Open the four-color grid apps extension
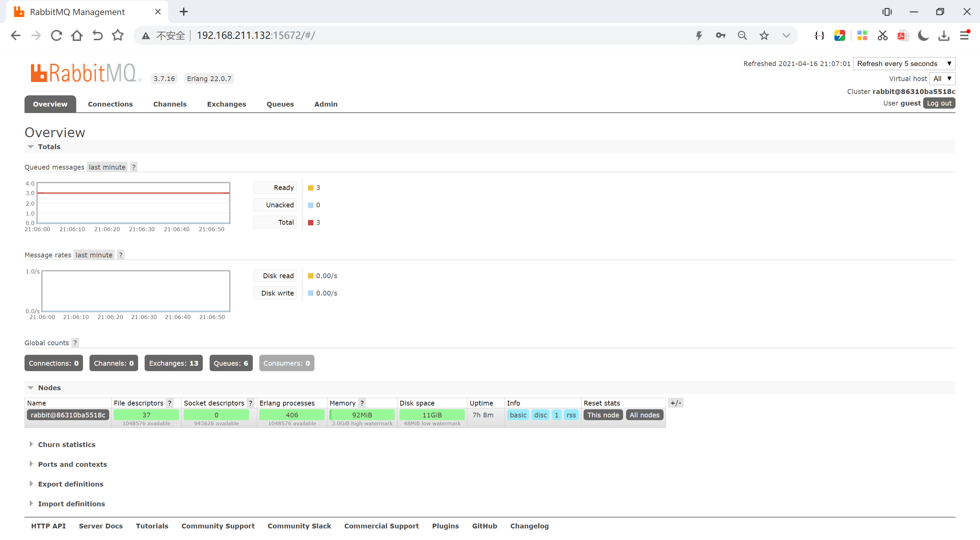The image size is (980, 540). coord(862,35)
